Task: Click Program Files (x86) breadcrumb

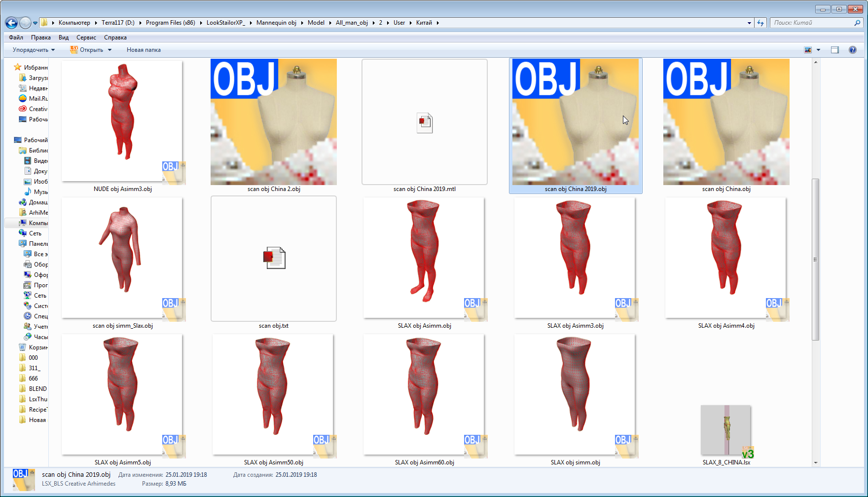Action: (171, 23)
